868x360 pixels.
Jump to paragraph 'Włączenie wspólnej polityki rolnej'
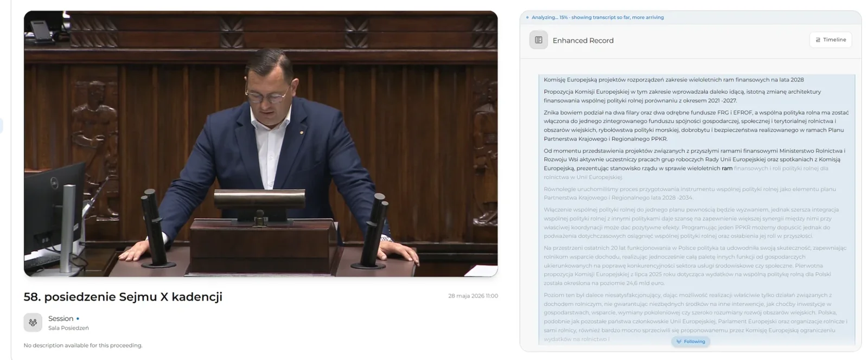(x=691, y=223)
